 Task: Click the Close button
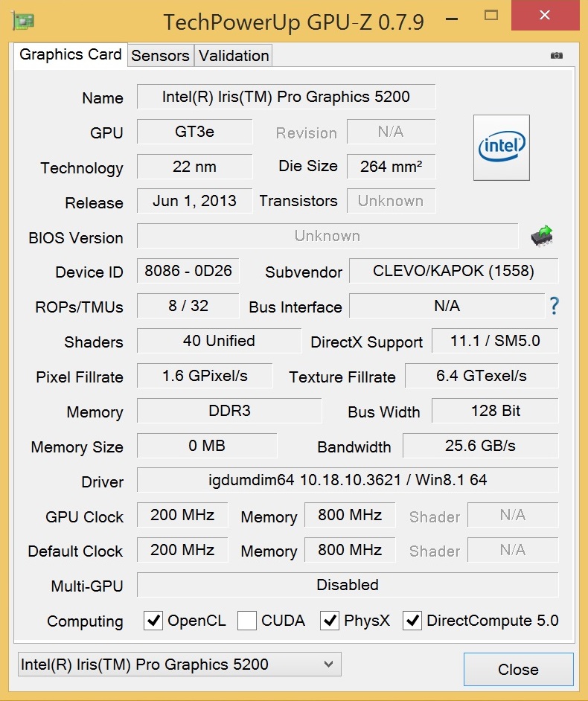pyautogui.click(x=518, y=669)
